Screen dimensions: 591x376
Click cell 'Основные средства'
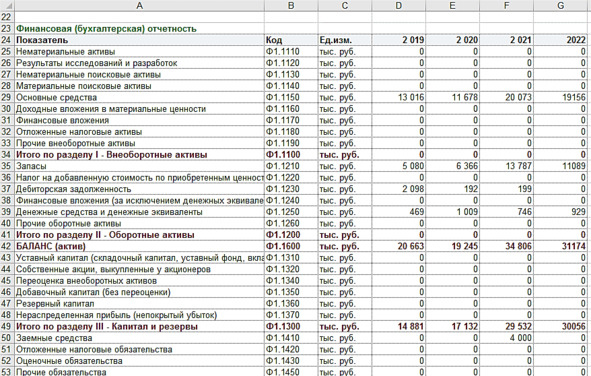139,97
